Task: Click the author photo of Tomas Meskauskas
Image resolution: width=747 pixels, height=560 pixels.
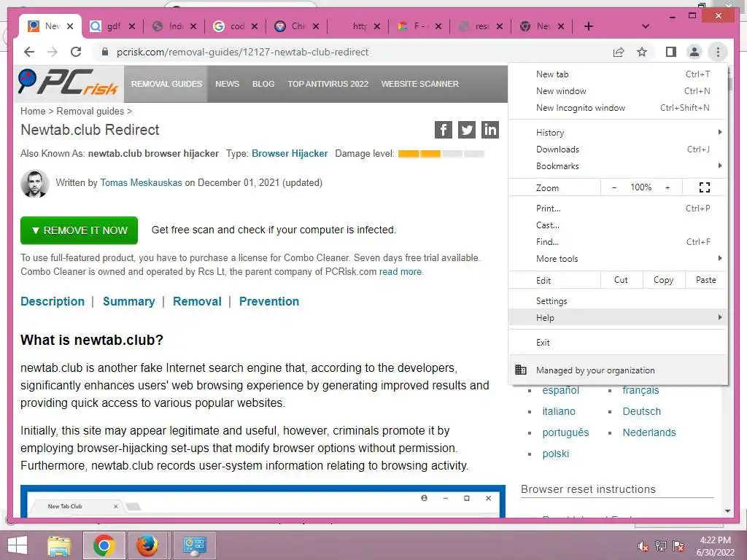Action: (x=34, y=183)
